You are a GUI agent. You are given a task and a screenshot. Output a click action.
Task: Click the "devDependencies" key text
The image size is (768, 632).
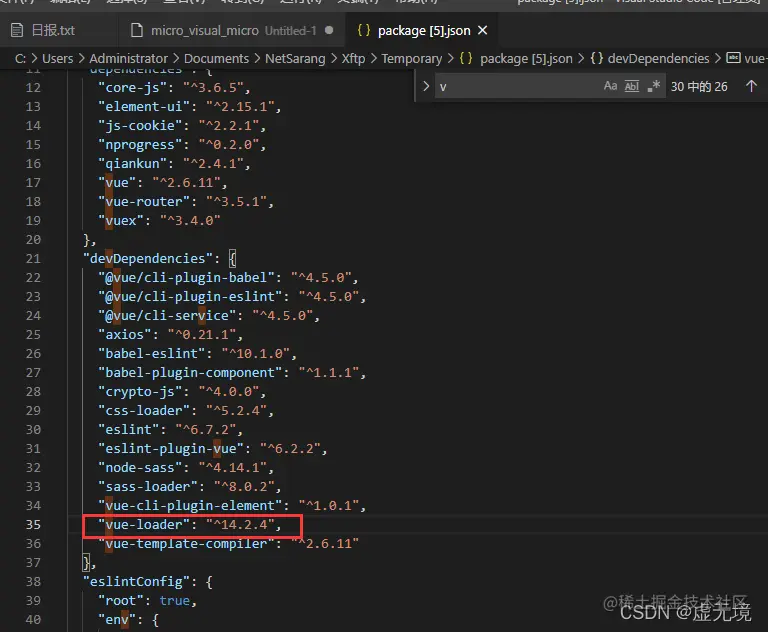pos(147,259)
